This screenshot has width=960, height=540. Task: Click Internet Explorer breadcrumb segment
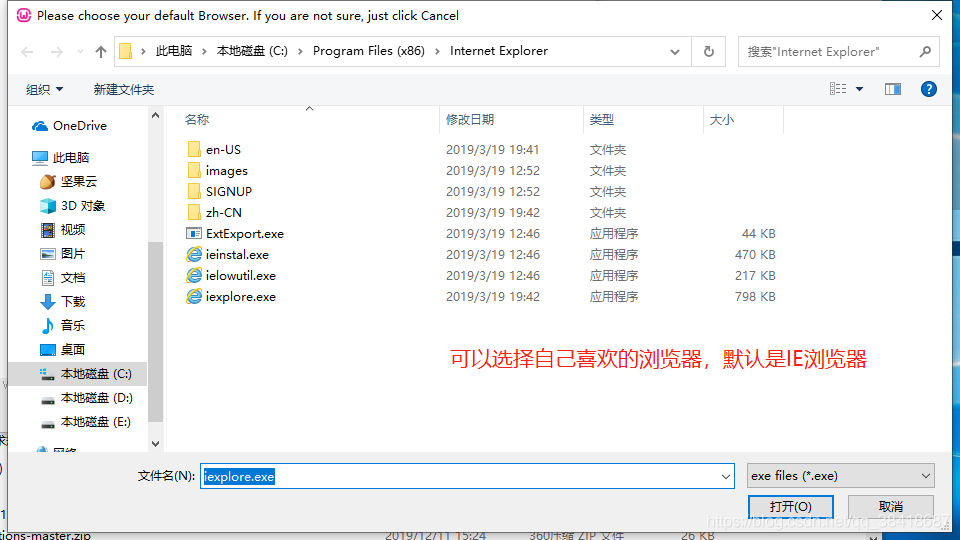click(499, 51)
